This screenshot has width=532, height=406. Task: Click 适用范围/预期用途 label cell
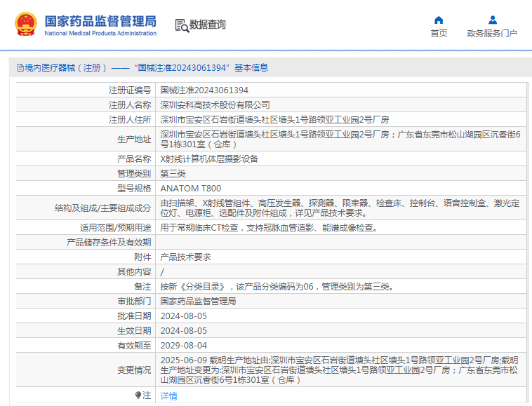86,228
